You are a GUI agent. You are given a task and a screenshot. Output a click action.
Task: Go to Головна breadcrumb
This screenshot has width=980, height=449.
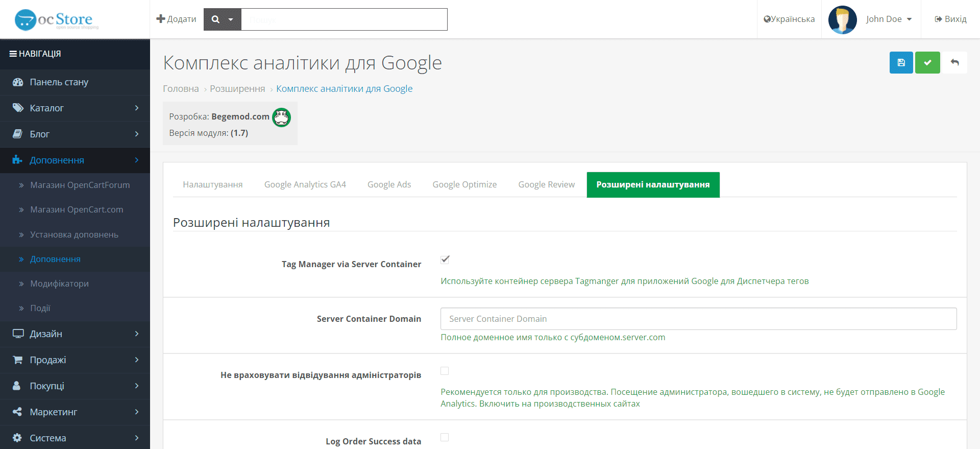coord(181,88)
